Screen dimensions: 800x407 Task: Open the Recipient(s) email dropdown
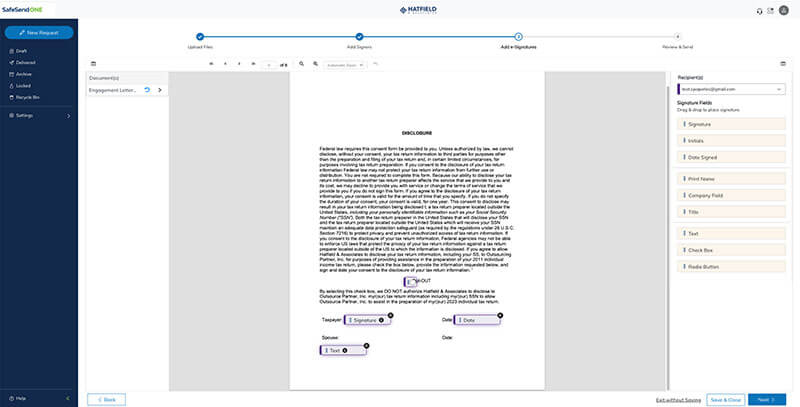click(731, 89)
